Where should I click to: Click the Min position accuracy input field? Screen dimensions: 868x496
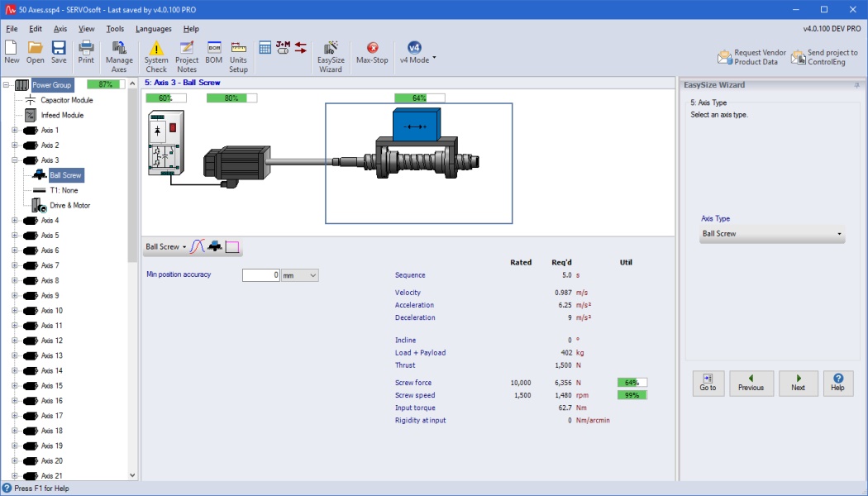click(x=260, y=275)
